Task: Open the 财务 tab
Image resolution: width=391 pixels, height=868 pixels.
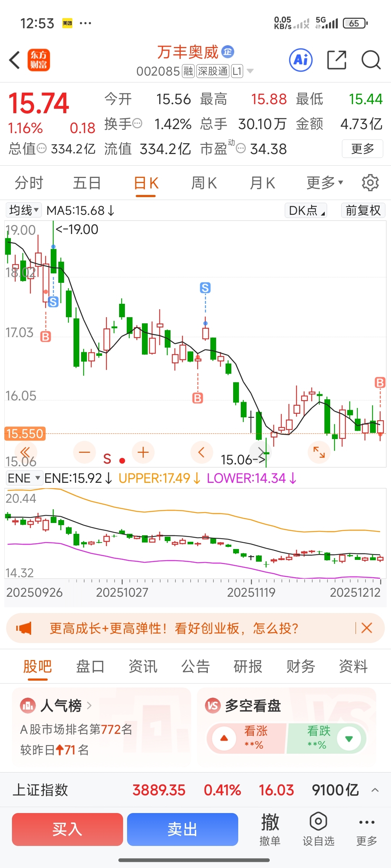Action: point(301,666)
